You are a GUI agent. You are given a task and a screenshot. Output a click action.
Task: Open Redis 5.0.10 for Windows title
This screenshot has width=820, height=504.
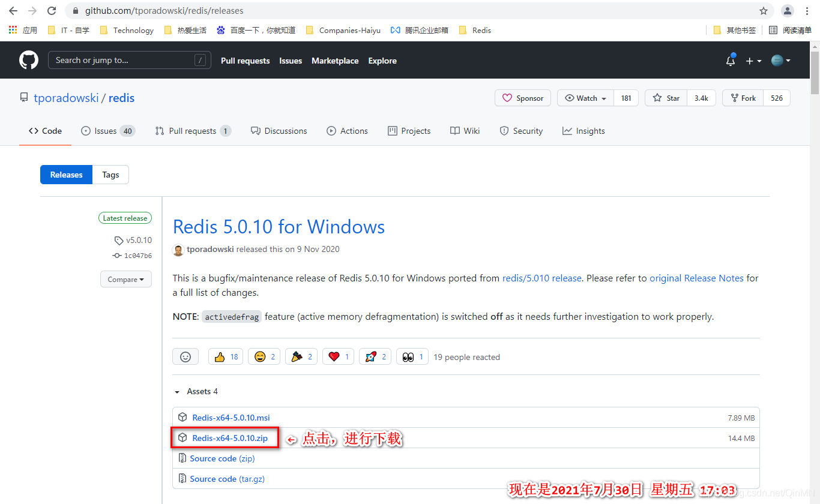(x=279, y=227)
